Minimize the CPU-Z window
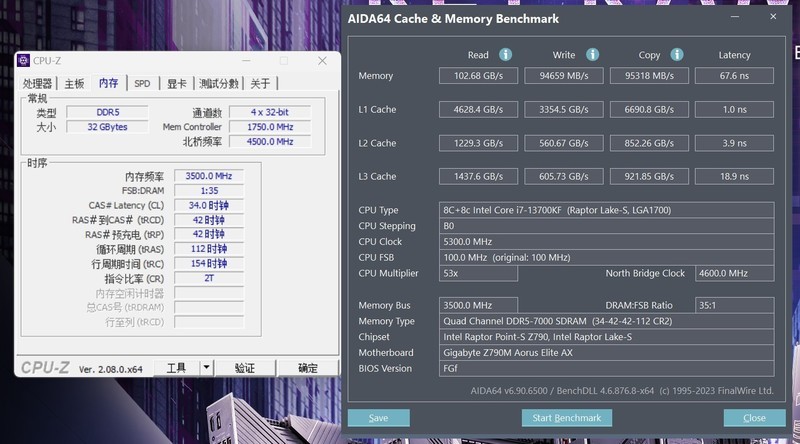This screenshot has height=444, width=800. pyautogui.click(x=246, y=61)
